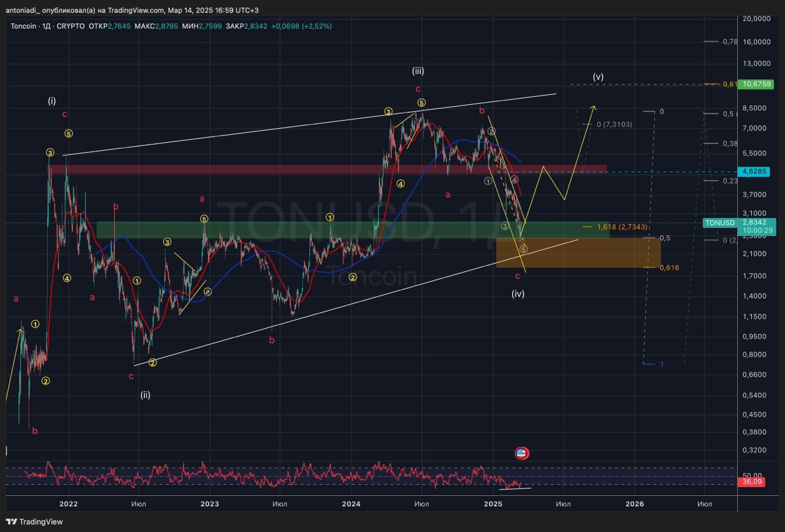Click the 2023 label on time axis
The image size is (785, 532).
tap(210, 504)
